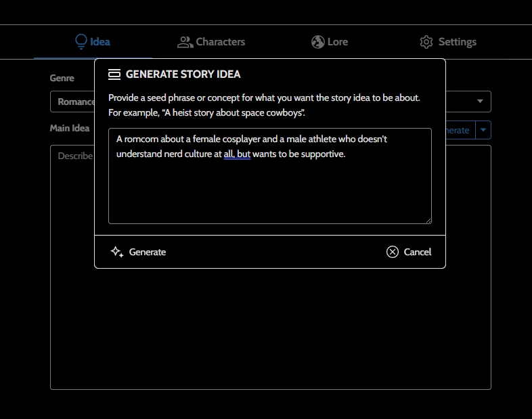Image resolution: width=532 pixels, height=419 pixels.
Task: Open the arrow menu beside Main Idea Generate
Action: 483,130
